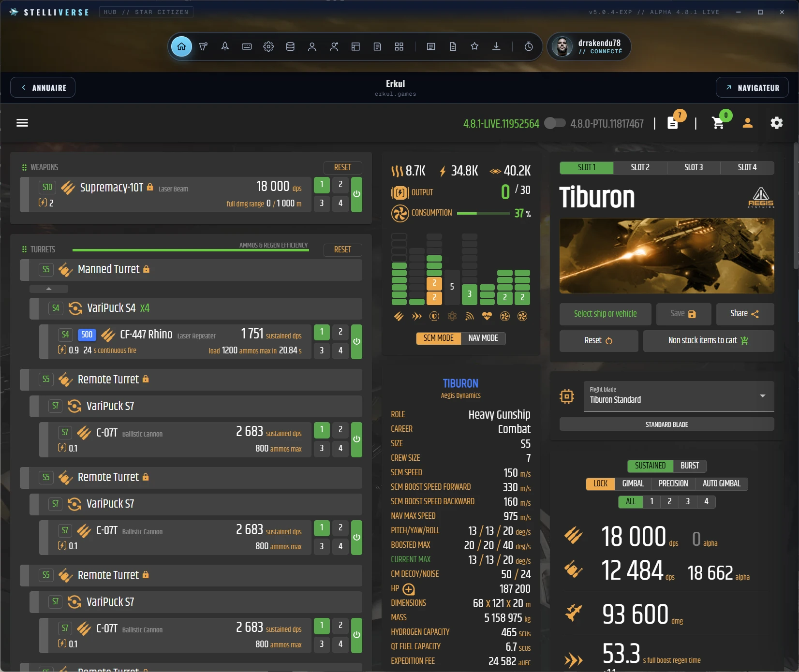Click Select ship or vehicle
The image size is (799, 672).
click(x=606, y=314)
